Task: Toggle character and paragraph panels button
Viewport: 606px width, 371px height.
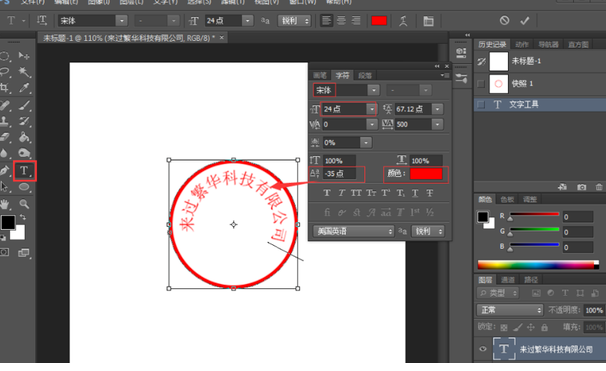Action: point(428,21)
